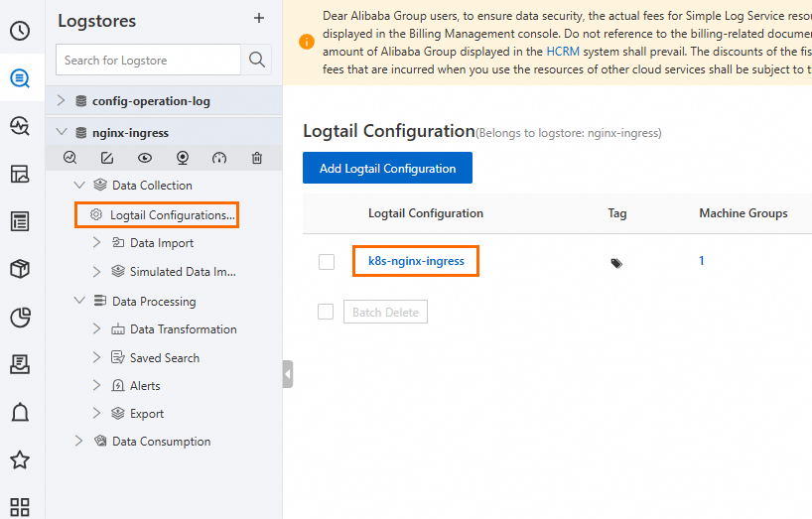812x519 pixels.
Task: Open the clock history icon in left rail
Action: pyautogui.click(x=20, y=31)
